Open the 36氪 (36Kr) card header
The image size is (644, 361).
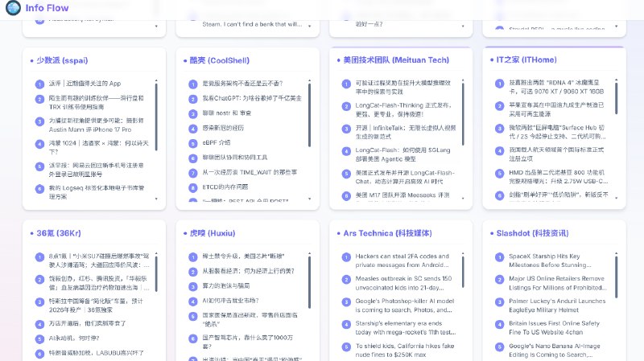click(58, 233)
